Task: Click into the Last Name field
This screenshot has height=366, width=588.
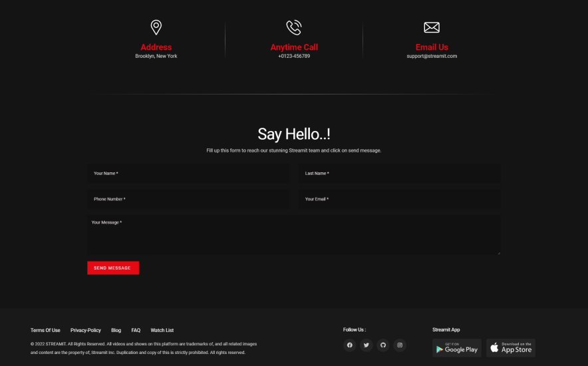Action: coord(399,174)
